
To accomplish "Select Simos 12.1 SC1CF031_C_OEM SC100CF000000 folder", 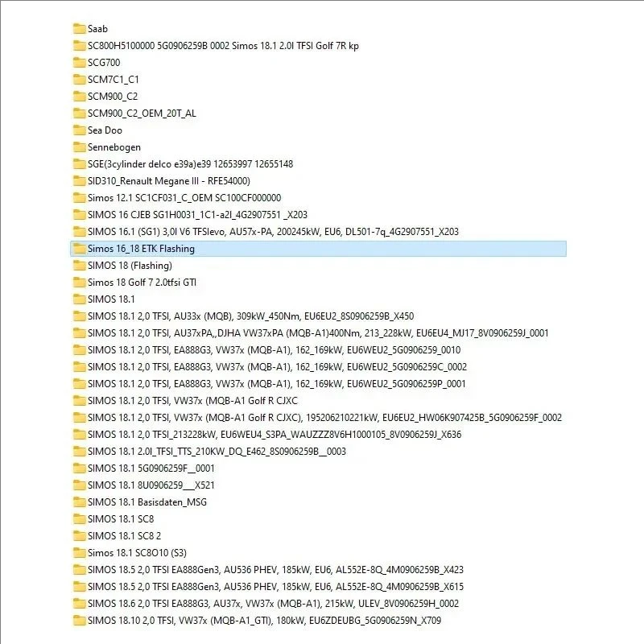I will [184, 197].
